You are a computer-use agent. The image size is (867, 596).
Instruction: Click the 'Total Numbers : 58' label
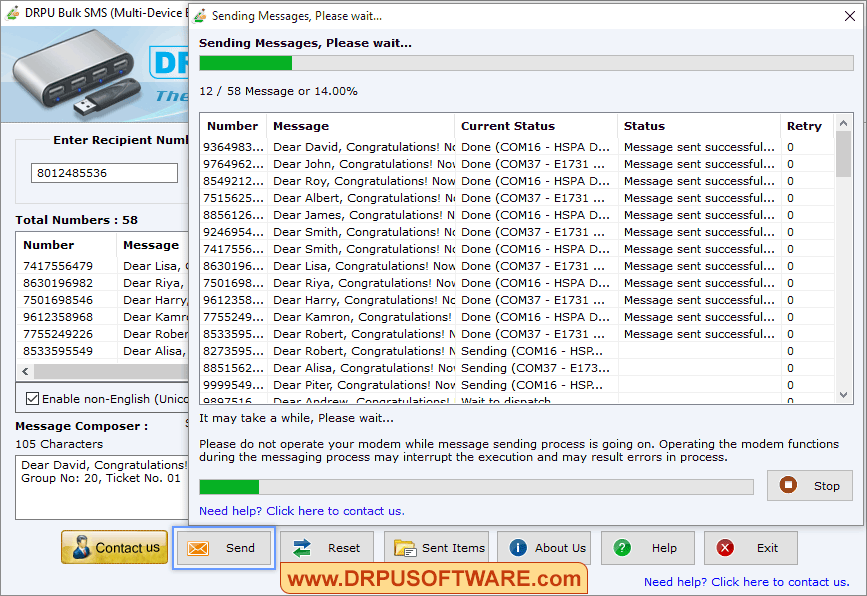pyautogui.click(x=76, y=220)
